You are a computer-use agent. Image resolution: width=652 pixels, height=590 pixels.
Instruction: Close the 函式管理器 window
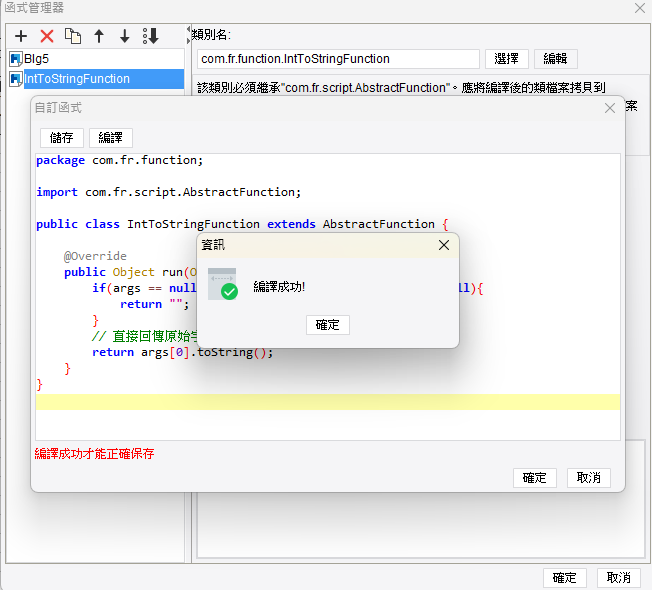point(640,8)
